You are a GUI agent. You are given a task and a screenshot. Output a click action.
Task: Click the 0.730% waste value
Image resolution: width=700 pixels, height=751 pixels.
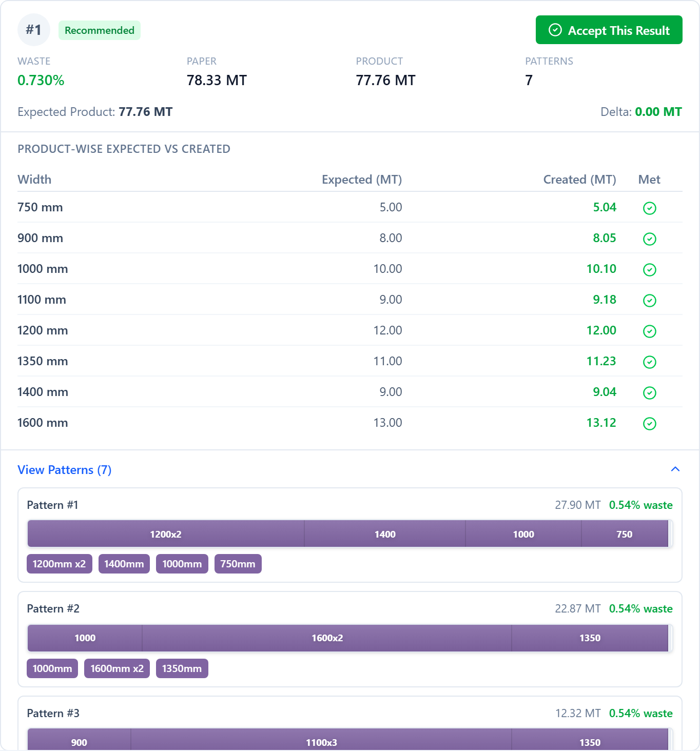(41, 80)
